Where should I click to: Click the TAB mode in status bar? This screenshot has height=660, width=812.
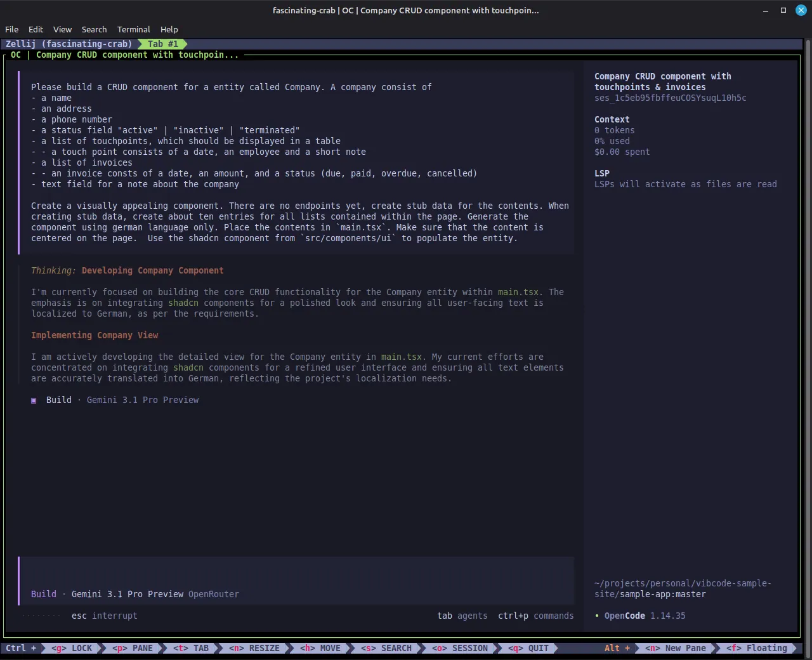(191, 648)
